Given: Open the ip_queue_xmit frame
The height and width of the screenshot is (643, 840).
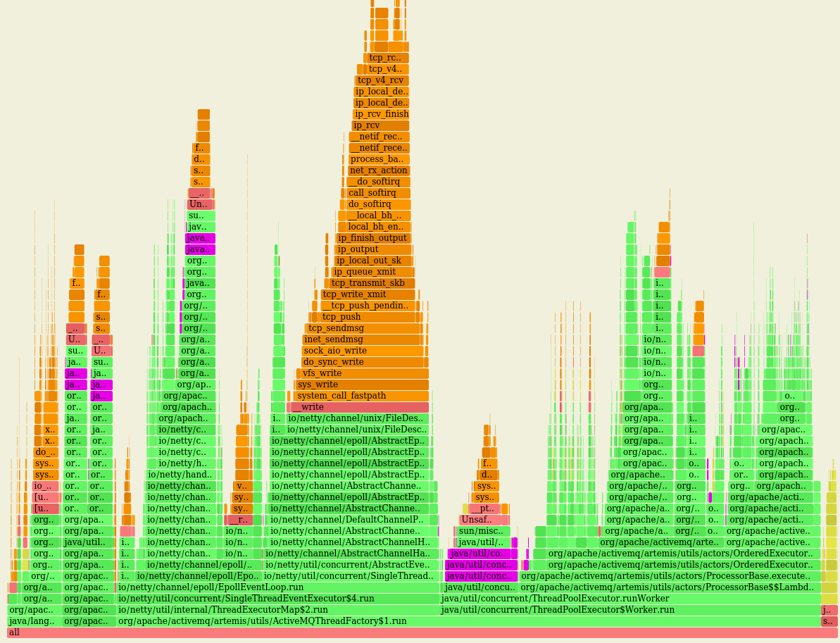Looking at the screenshot, I should [x=373, y=273].
